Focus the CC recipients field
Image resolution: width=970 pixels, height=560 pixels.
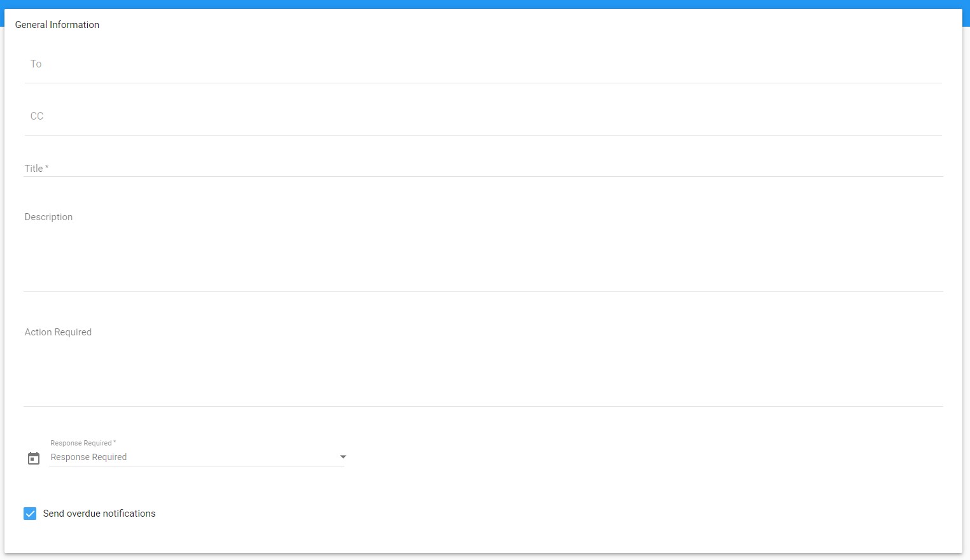pos(484,117)
